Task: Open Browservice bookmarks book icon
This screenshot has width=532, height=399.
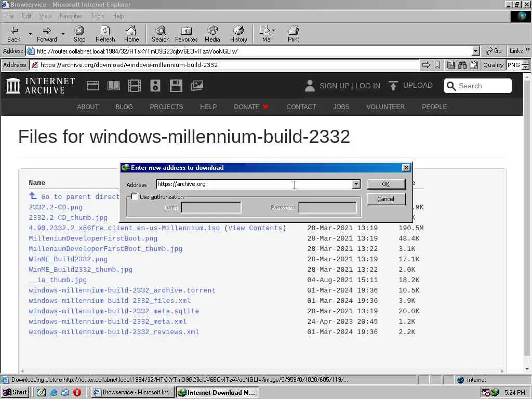Action: tap(451, 65)
